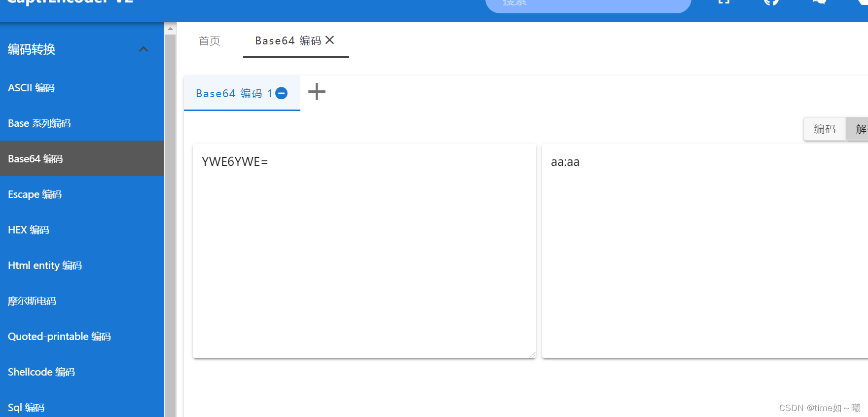Screen dimensions: 868x417
Task: Open Escape 编码 in the sidebar
Action: point(82,194)
